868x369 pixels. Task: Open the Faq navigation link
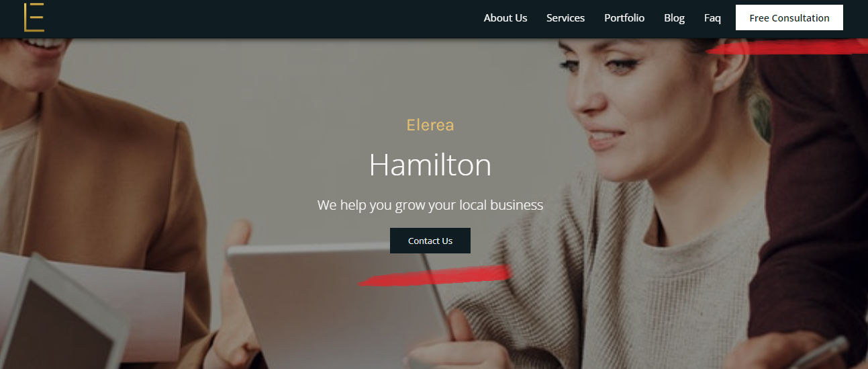[712, 18]
